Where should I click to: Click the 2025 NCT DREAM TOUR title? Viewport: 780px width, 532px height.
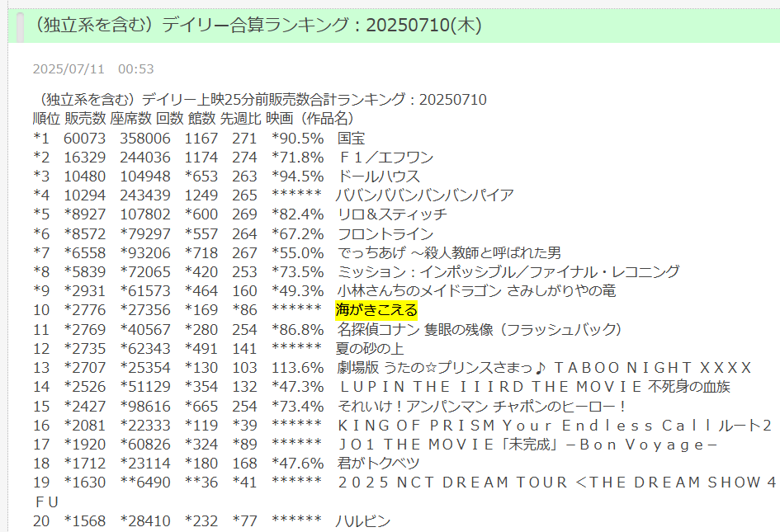[x=556, y=483]
